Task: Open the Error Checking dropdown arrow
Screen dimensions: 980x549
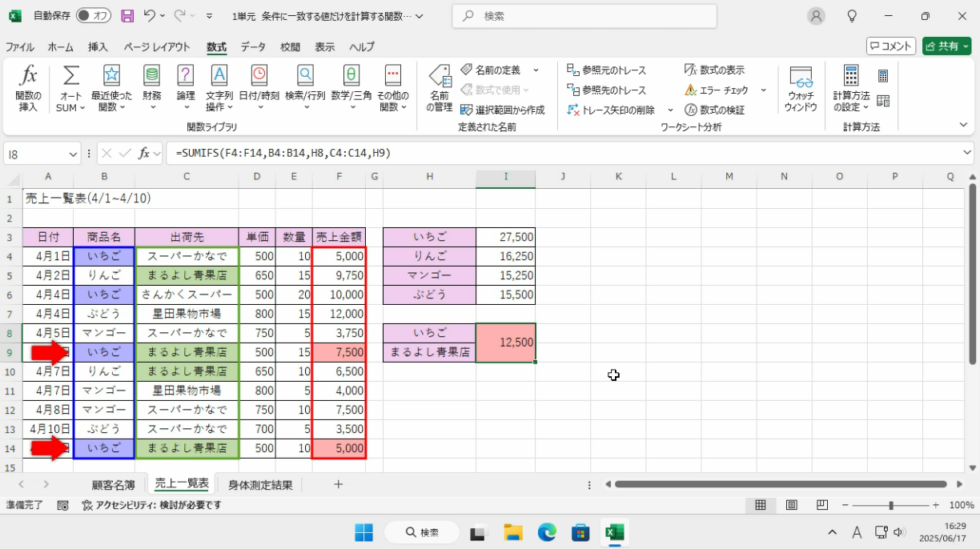Action: [x=763, y=90]
